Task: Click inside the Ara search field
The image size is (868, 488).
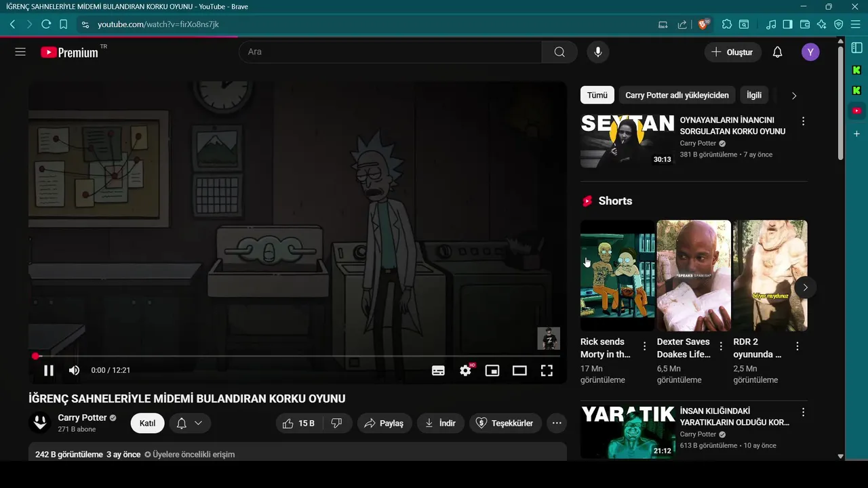Action: (x=390, y=52)
